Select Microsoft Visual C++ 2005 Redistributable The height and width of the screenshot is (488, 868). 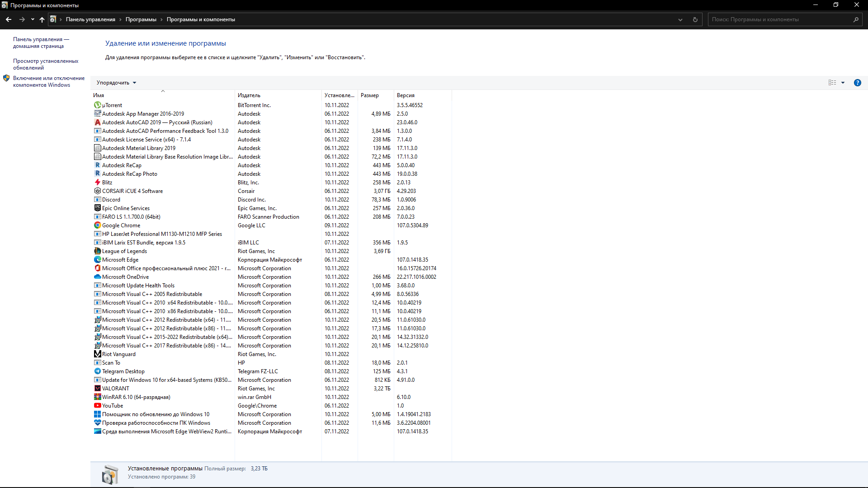tap(271, 294)
